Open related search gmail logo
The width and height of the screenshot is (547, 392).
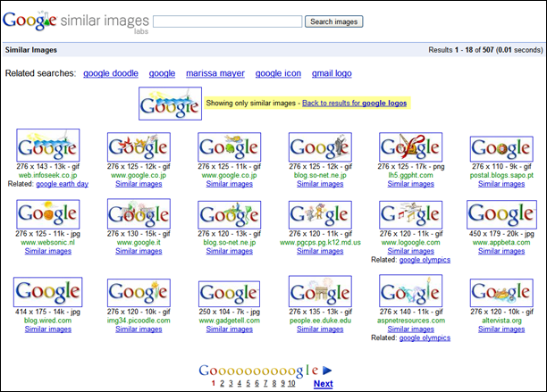[x=332, y=73]
